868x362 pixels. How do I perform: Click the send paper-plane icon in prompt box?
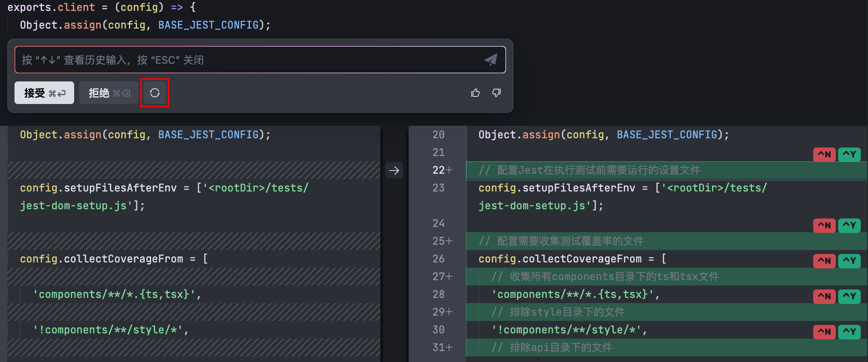point(490,60)
